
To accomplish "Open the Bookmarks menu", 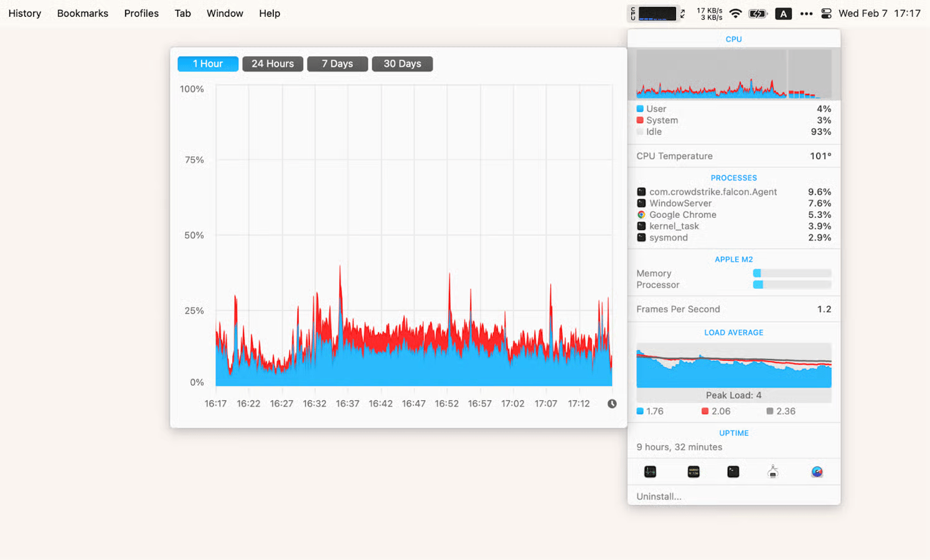I will point(82,14).
